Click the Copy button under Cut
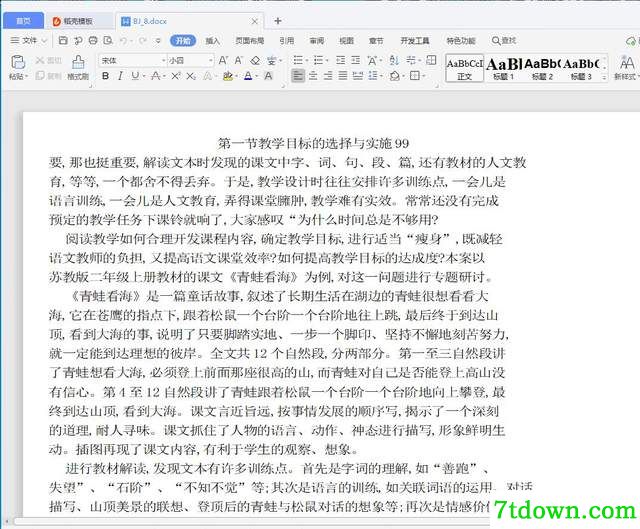Image resolution: width=640 pixels, height=529 pixels. [x=48, y=76]
